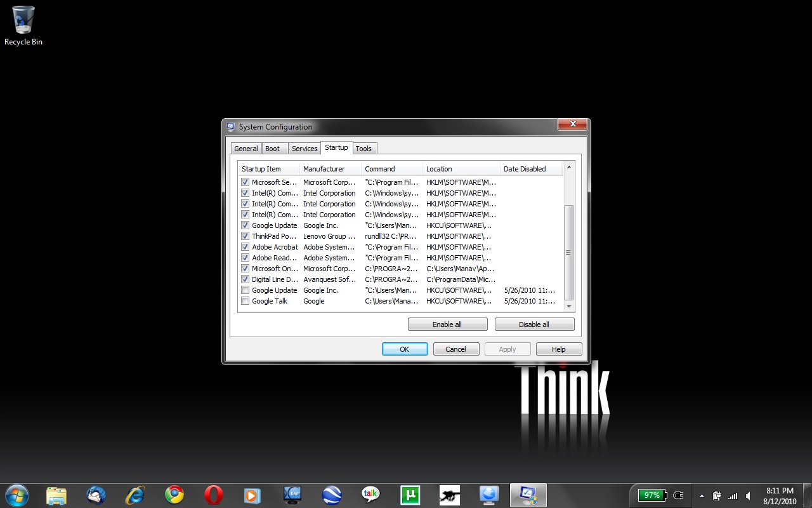The width and height of the screenshot is (812, 508).
Task: Open Windows Media Player taskbar icon
Action: point(252,495)
